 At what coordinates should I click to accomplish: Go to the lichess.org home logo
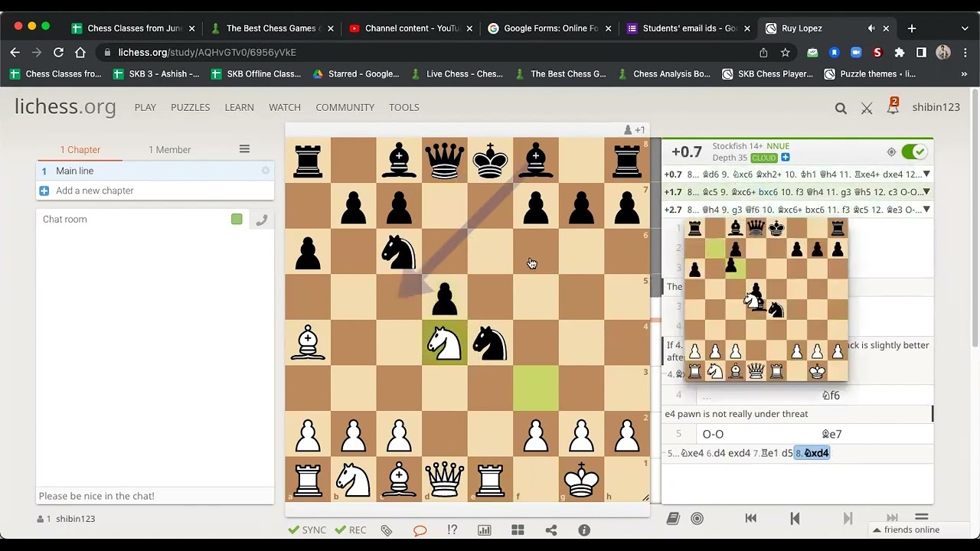[65, 107]
